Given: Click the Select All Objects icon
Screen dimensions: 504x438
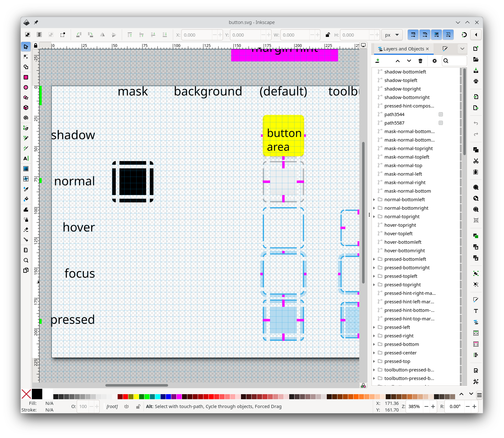Looking at the screenshot, I should point(28,35).
